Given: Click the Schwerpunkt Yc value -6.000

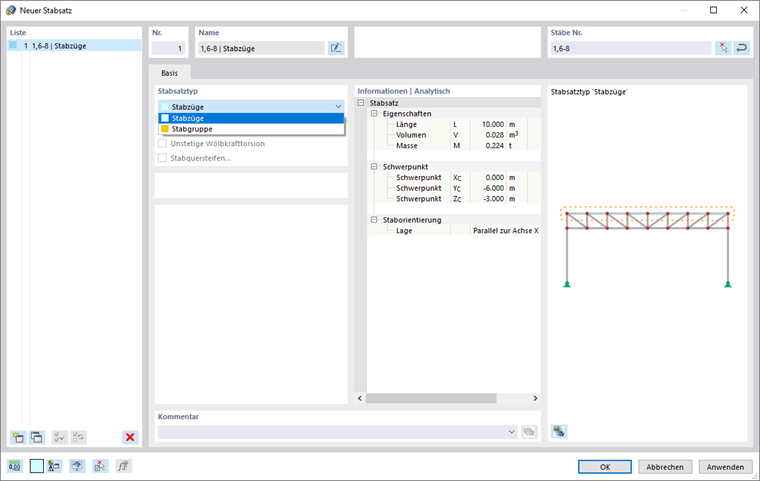Looking at the screenshot, I should (x=492, y=188).
